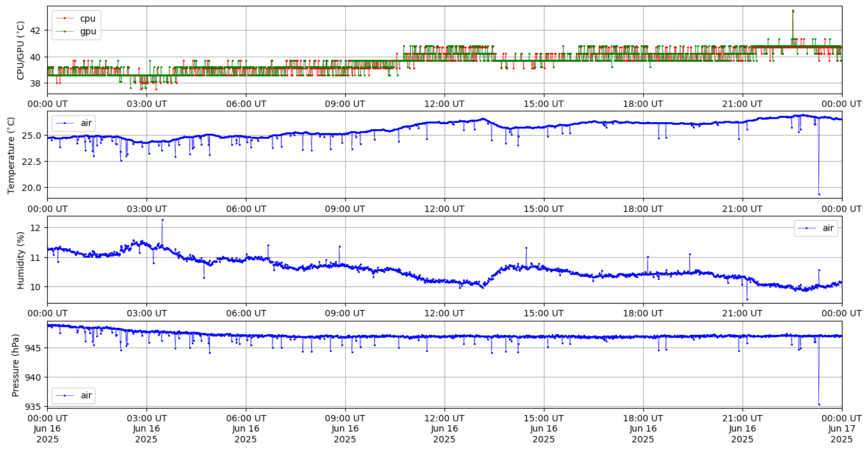This screenshot has width=868, height=450.
Task: Click the 12 tick on Humidity axis
Action: [36, 228]
